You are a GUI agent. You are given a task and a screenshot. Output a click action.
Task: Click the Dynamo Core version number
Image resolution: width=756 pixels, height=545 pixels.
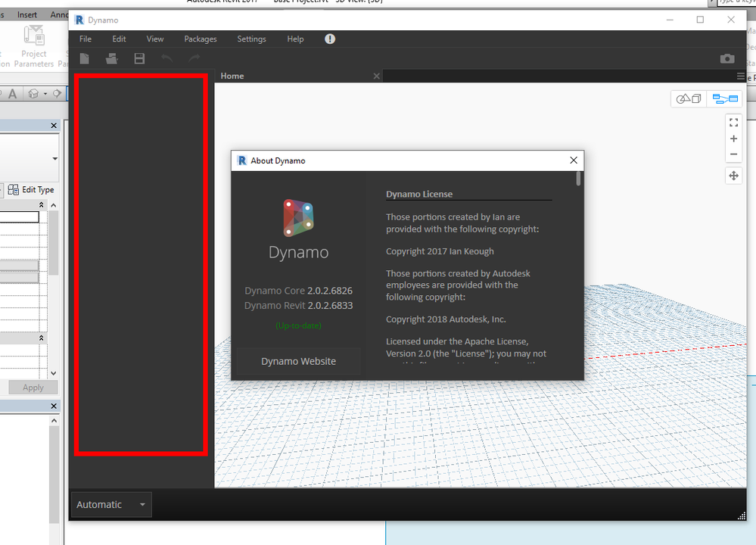tap(330, 291)
